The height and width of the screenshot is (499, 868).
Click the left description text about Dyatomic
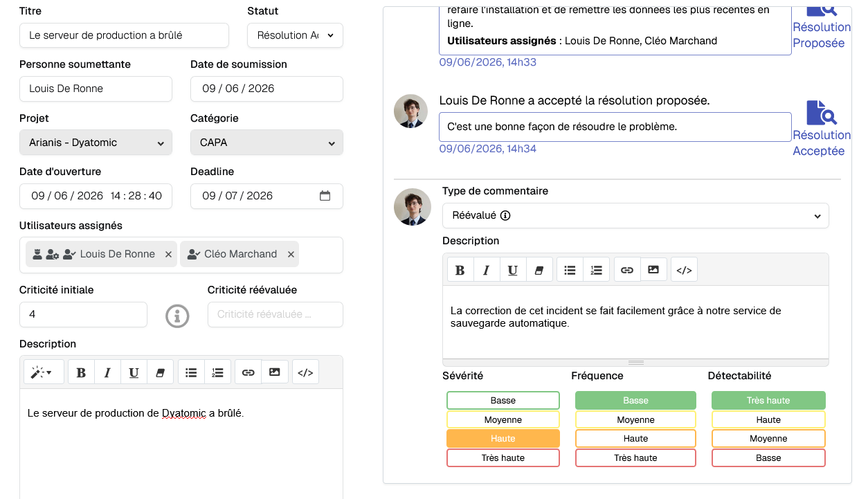coord(136,413)
